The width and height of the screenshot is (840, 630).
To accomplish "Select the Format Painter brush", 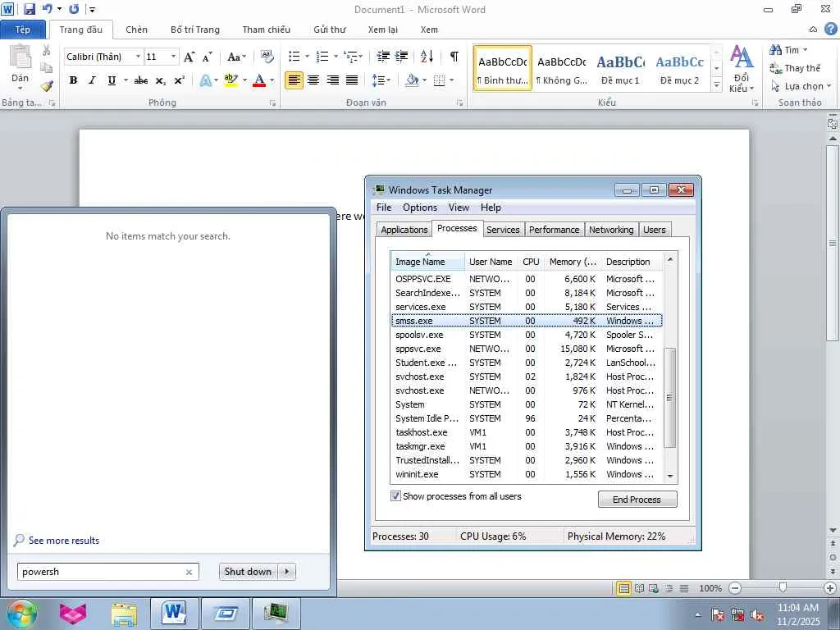I will coord(47,85).
